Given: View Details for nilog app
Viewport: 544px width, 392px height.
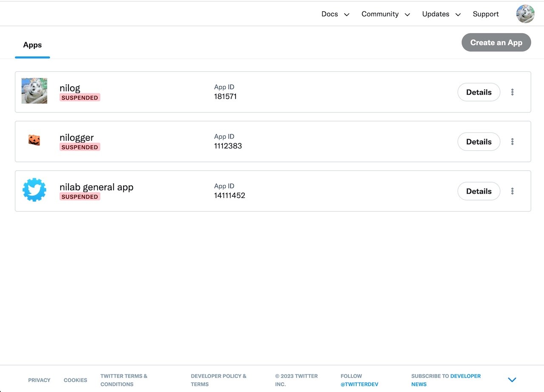Looking at the screenshot, I should point(479,92).
